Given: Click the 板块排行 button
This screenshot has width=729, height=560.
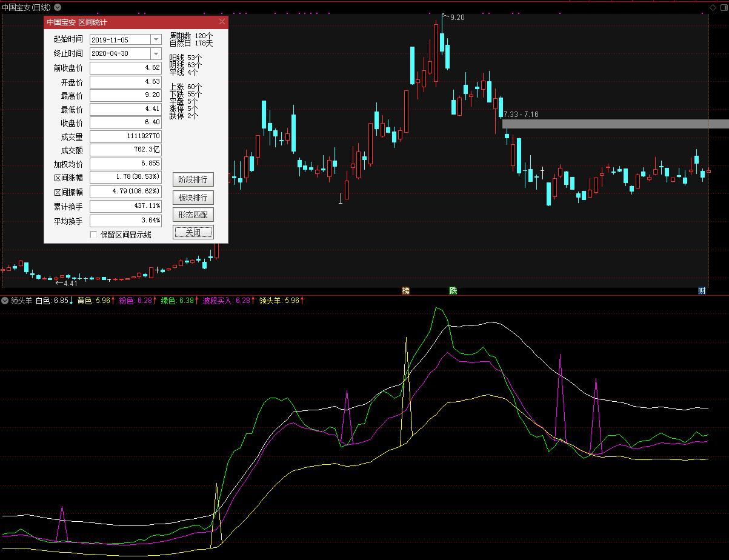Looking at the screenshot, I should pos(193,198).
